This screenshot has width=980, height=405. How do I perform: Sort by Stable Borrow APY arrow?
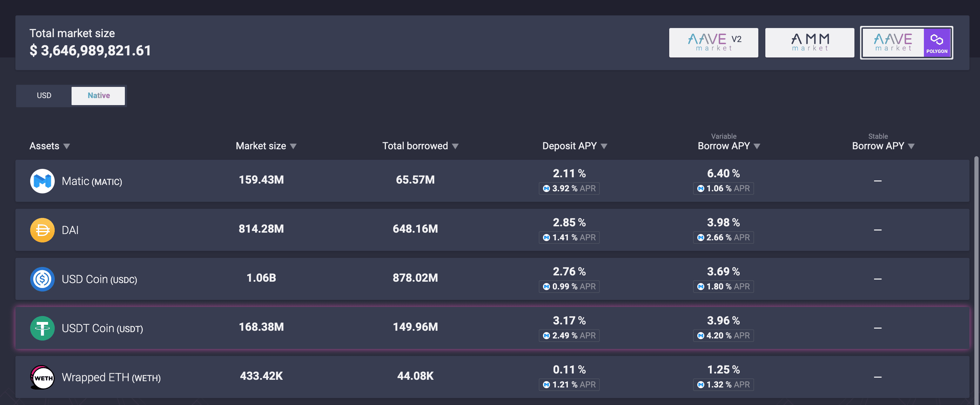[x=911, y=146]
